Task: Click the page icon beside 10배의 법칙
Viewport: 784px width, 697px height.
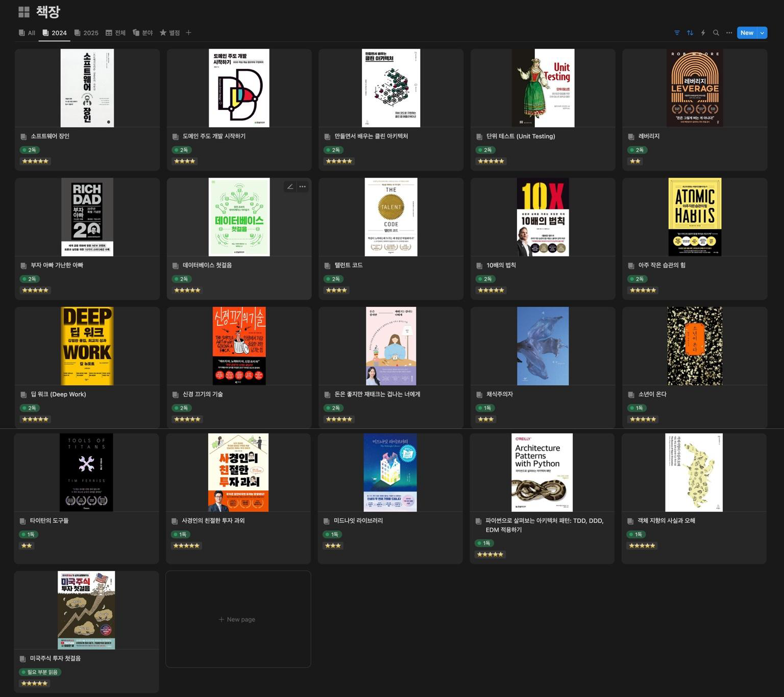Action: click(x=479, y=266)
